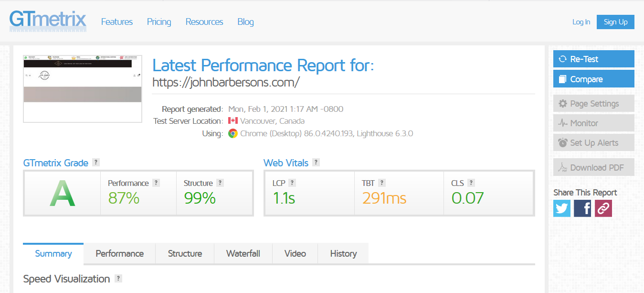The width and height of the screenshot is (644, 293).
Task: Open help icon beside Structure score
Action: 220,183
